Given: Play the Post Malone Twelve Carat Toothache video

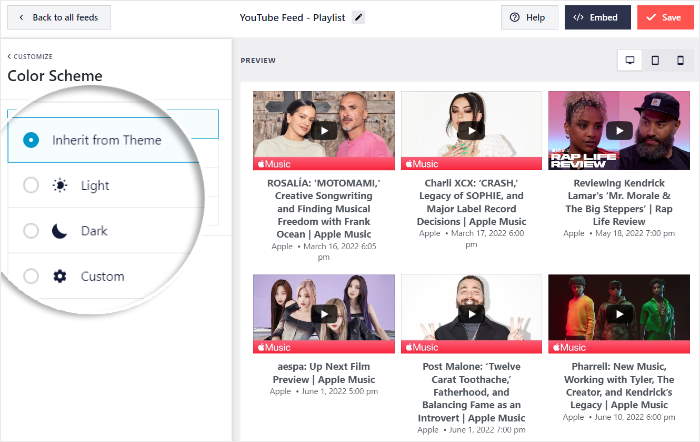Looking at the screenshot, I should click(471, 314).
